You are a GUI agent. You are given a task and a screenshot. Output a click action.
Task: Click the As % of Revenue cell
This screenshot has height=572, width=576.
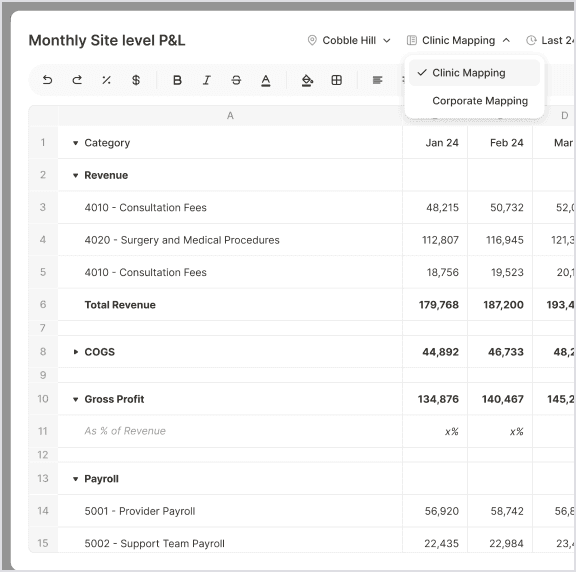click(230, 431)
